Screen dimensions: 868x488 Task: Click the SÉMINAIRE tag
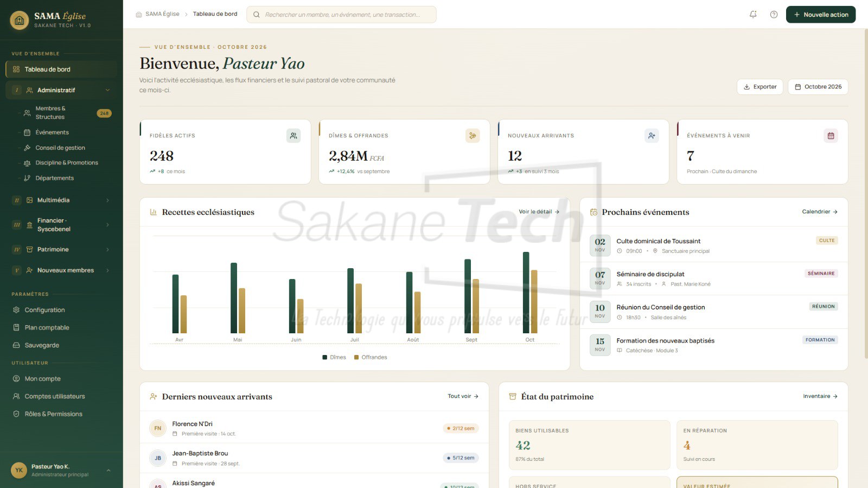821,274
